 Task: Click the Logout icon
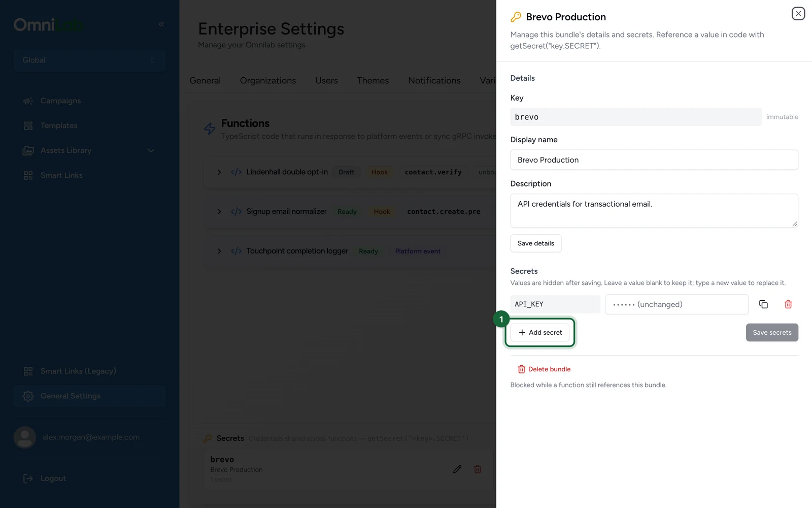[28, 479]
